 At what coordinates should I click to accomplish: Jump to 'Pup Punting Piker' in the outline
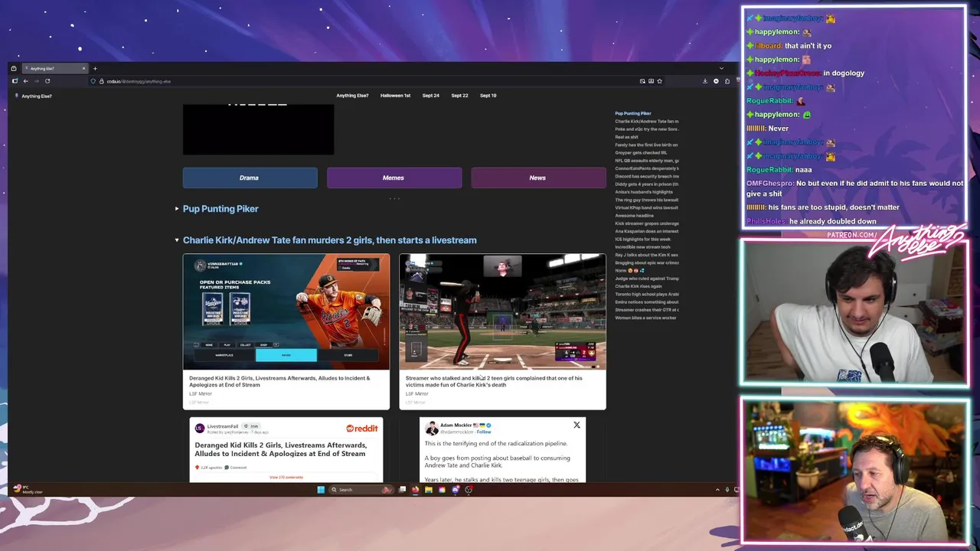(x=633, y=113)
